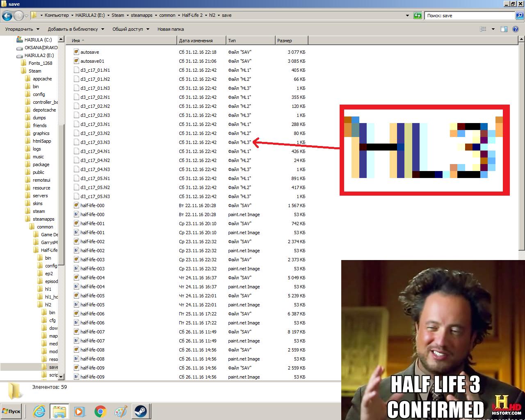
Task: Sort by the Имя column header
Action: click(x=121, y=41)
